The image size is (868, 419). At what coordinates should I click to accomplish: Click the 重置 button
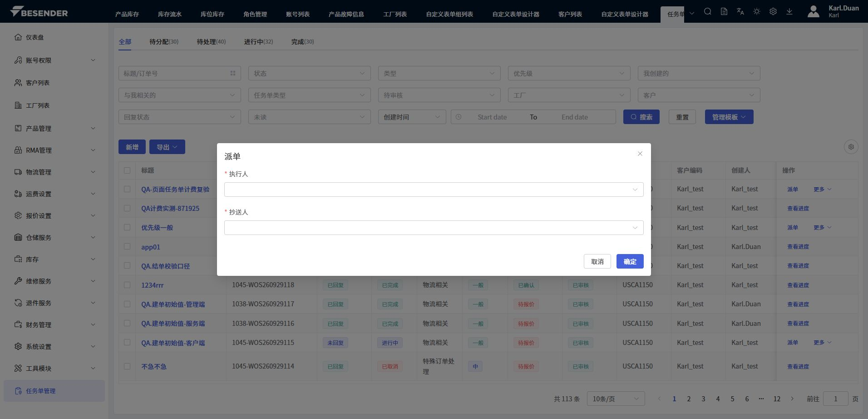682,117
